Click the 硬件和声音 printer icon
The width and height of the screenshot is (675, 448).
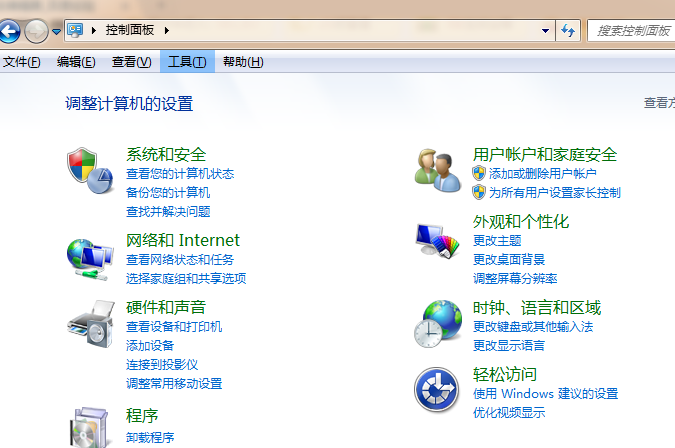click(x=90, y=321)
